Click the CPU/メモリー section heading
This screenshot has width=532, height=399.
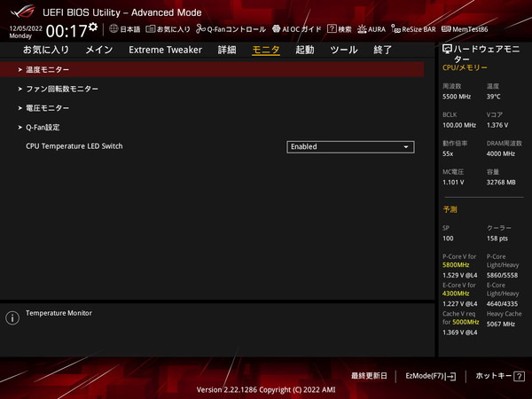465,67
